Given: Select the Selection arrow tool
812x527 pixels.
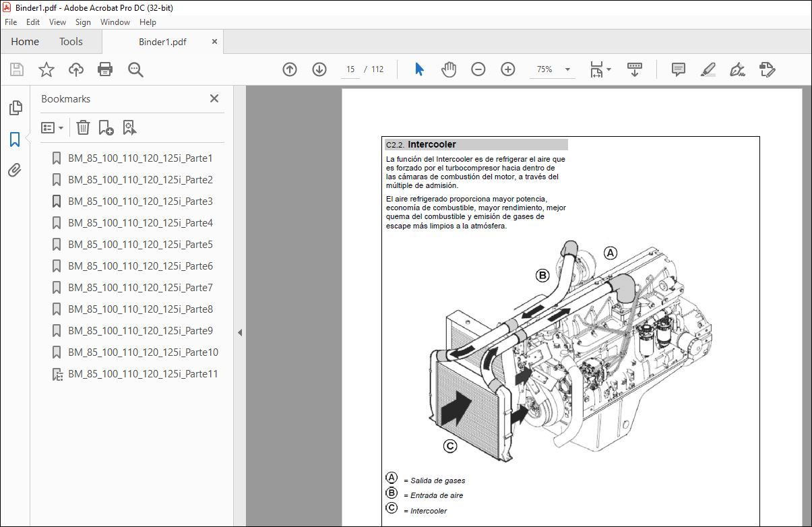Looking at the screenshot, I should click(418, 69).
